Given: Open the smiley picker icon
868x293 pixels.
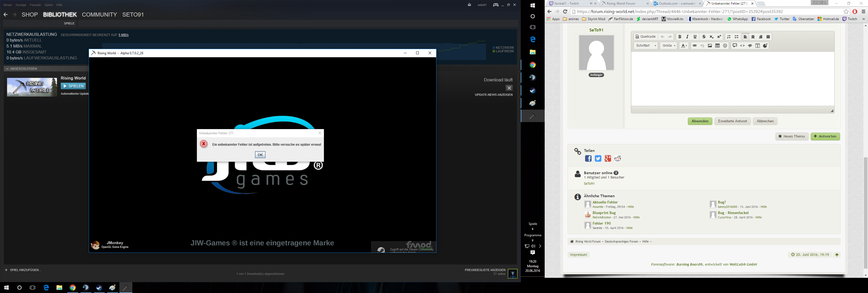Looking at the screenshot, I should pos(725,46).
